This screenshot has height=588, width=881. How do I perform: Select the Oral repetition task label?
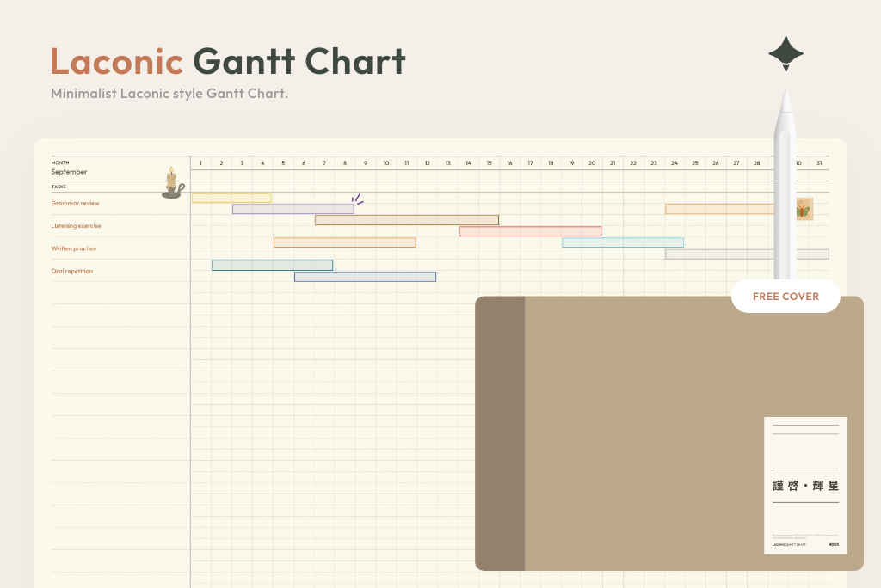pos(72,271)
